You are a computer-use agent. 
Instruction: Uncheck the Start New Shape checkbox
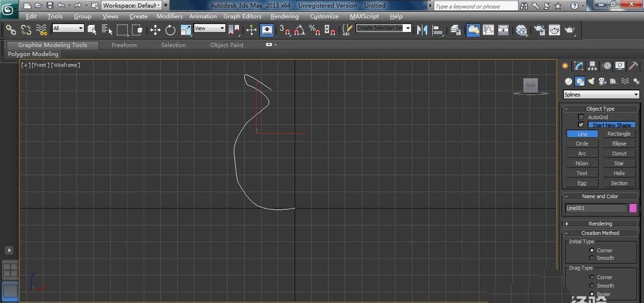point(581,125)
